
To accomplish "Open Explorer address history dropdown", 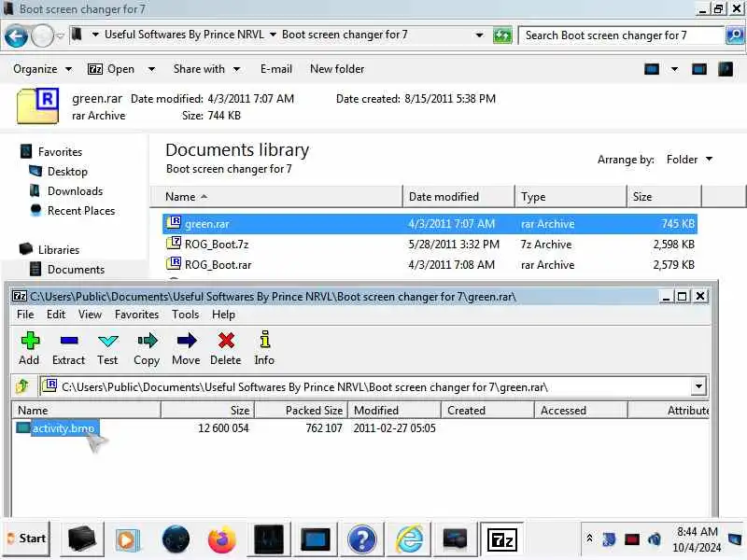I will coord(479,35).
